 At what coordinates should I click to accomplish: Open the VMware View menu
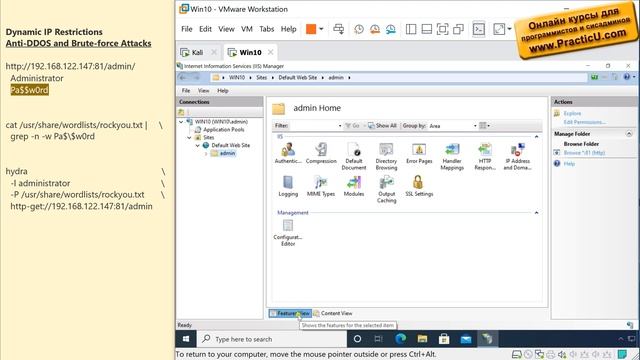point(226,29)
